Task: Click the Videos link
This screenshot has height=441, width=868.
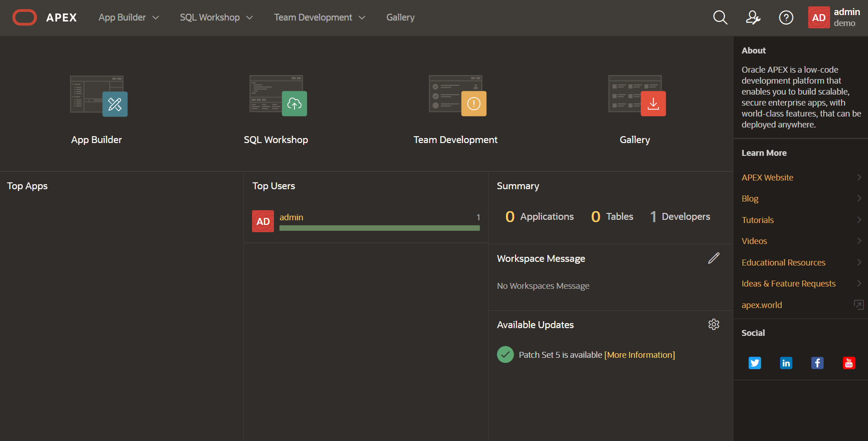Action: click(x=754, y=241)
